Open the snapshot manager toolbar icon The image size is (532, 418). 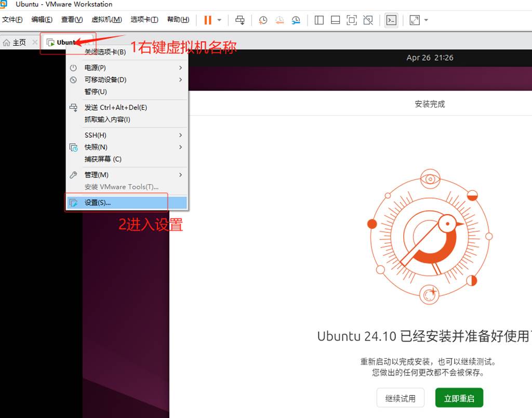[296, 20]
